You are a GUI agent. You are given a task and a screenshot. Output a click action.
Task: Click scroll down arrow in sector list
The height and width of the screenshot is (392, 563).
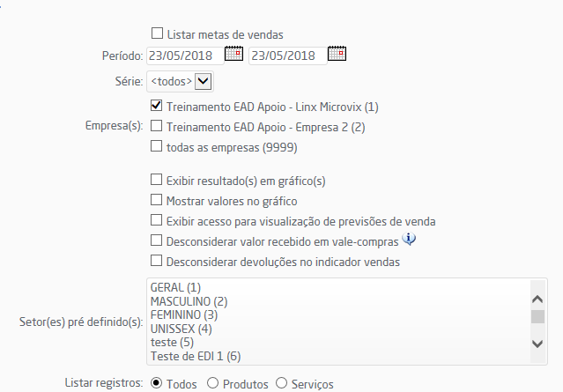(x=537, y=344)
